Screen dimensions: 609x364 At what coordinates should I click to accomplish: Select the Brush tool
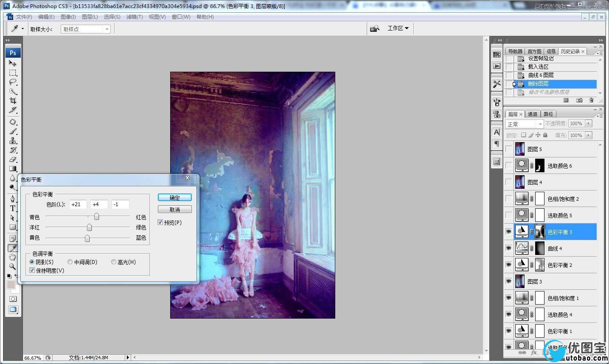tap(13, 132)
